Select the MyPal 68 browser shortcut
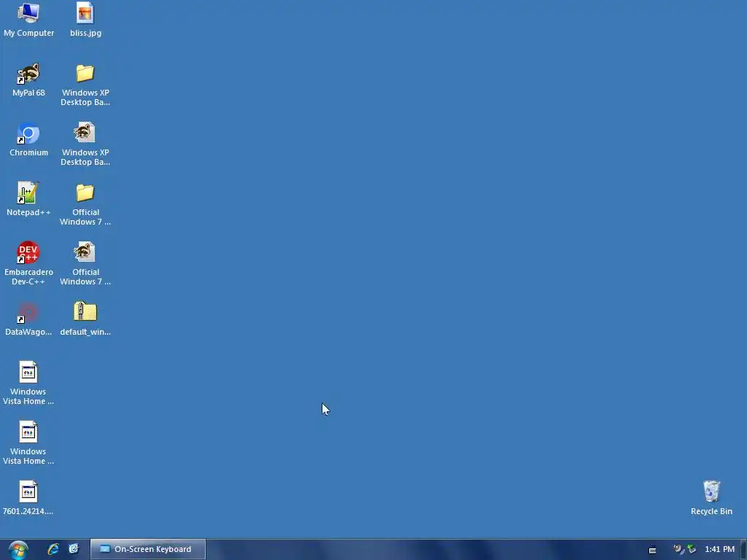Screen dimensions: 747x560 click(28, 79)
